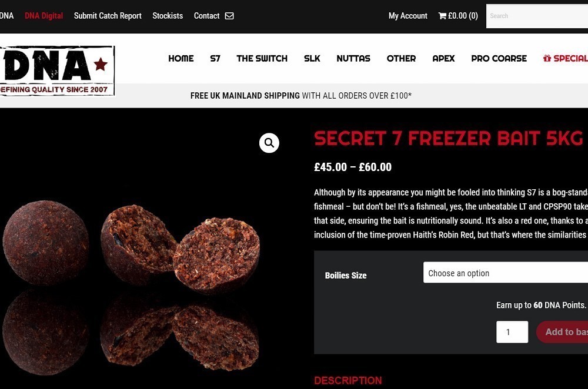588x389 pixels.
Task: Select THE SWITCH in navigation
Action: click(x=262, y=58)
